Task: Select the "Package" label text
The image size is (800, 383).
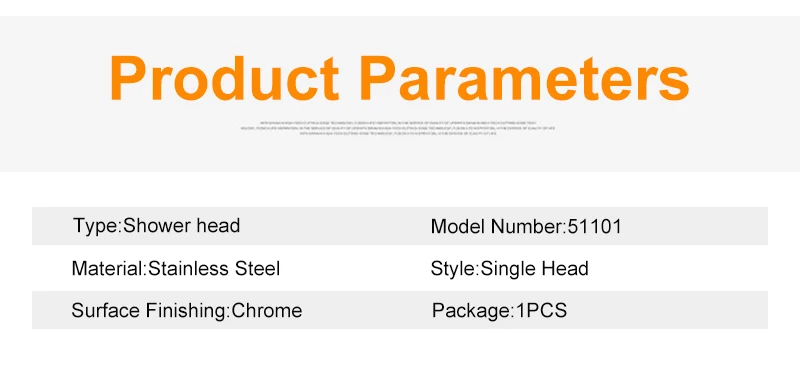Action: pyautogui.click(x=471, y=310)
